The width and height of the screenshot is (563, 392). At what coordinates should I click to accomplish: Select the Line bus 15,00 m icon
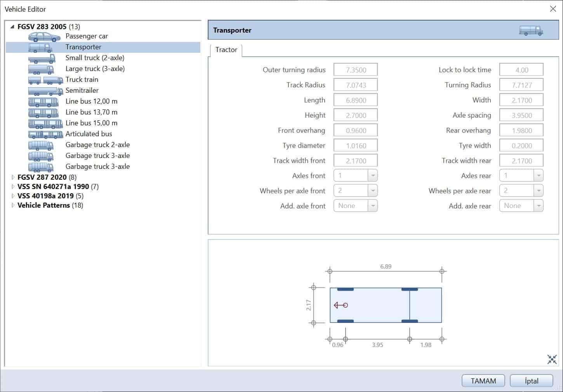45,123
